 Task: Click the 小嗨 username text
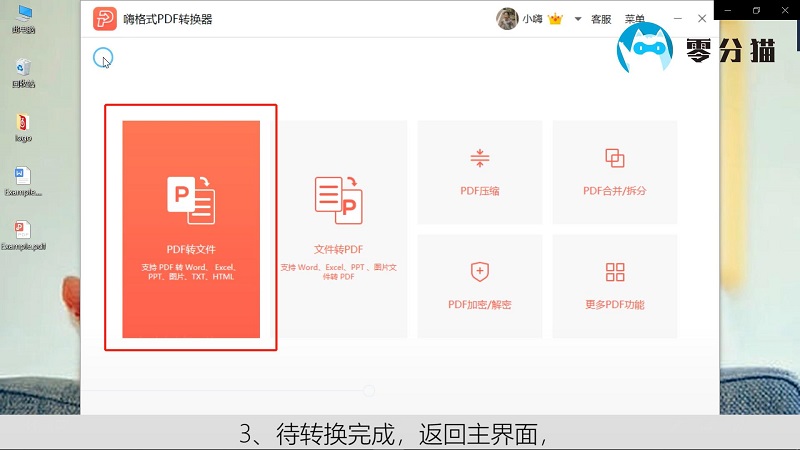coord(532,19)
